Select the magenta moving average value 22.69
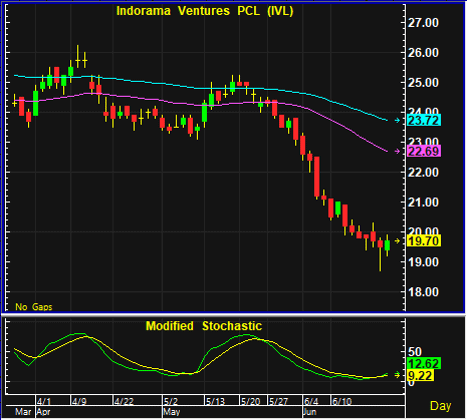 tap(424, 151)
